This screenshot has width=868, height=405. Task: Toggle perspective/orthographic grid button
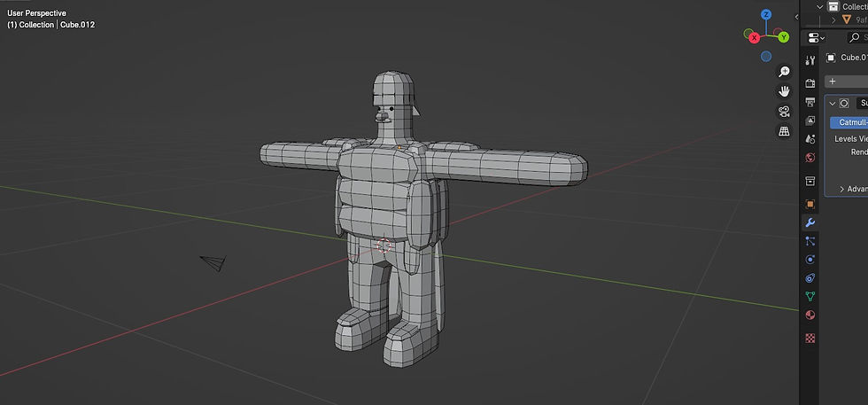coord(784,131)
